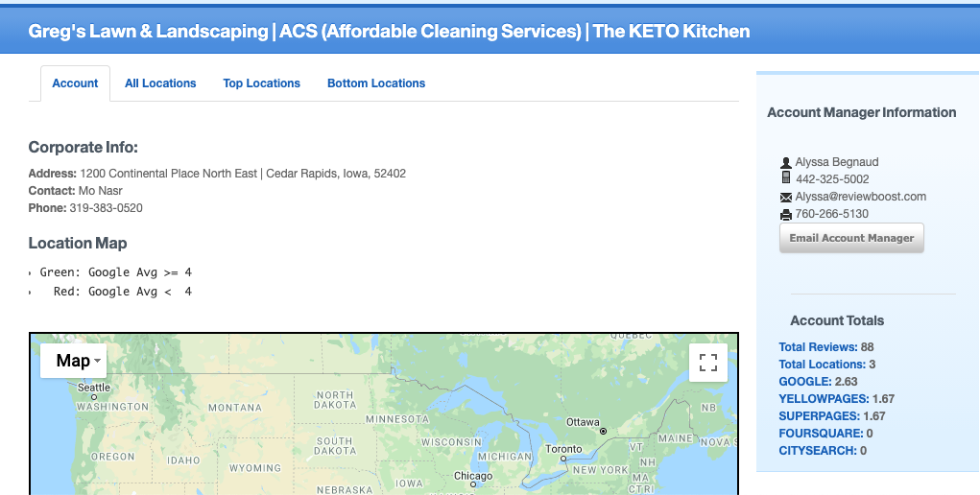This screenshot has height=495, width=980.
Task: Select the Account tab
Action: [x=75, y=83]
